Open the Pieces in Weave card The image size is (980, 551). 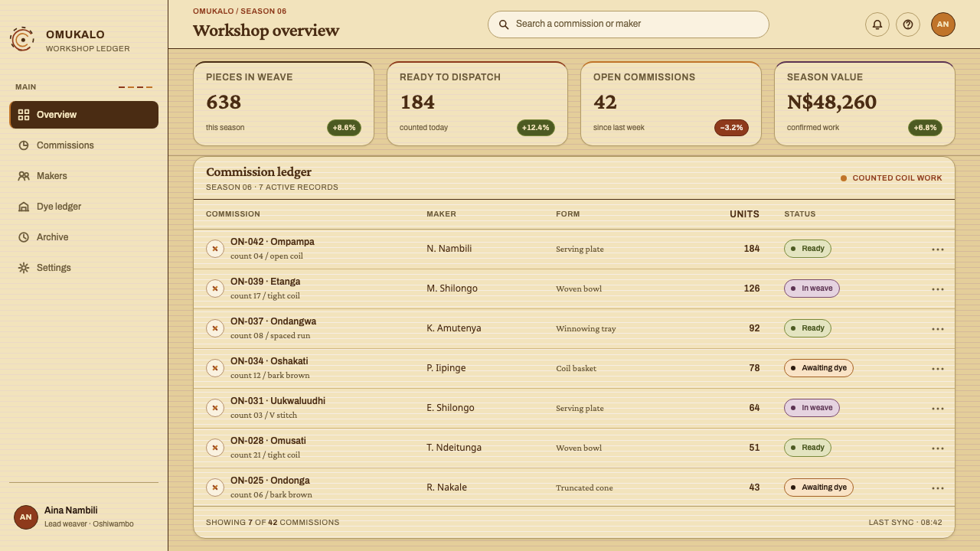pos(283,103)
